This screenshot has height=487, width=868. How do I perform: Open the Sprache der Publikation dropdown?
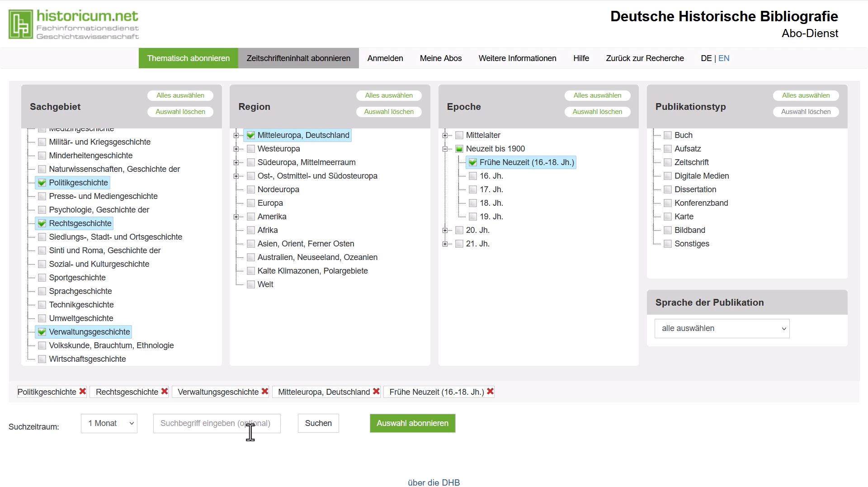[x=722, y=329]
